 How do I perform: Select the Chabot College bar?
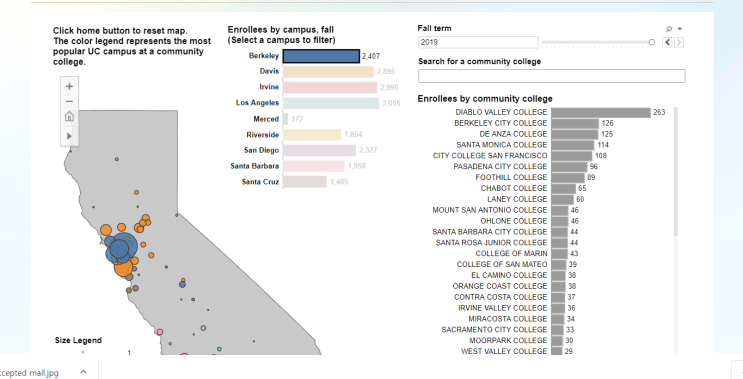[564, 189]
